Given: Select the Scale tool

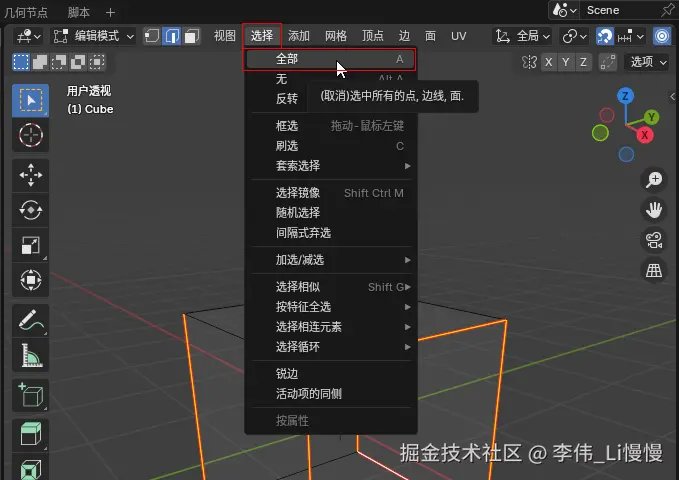Looking at the screenshot, I should (30, 245).
